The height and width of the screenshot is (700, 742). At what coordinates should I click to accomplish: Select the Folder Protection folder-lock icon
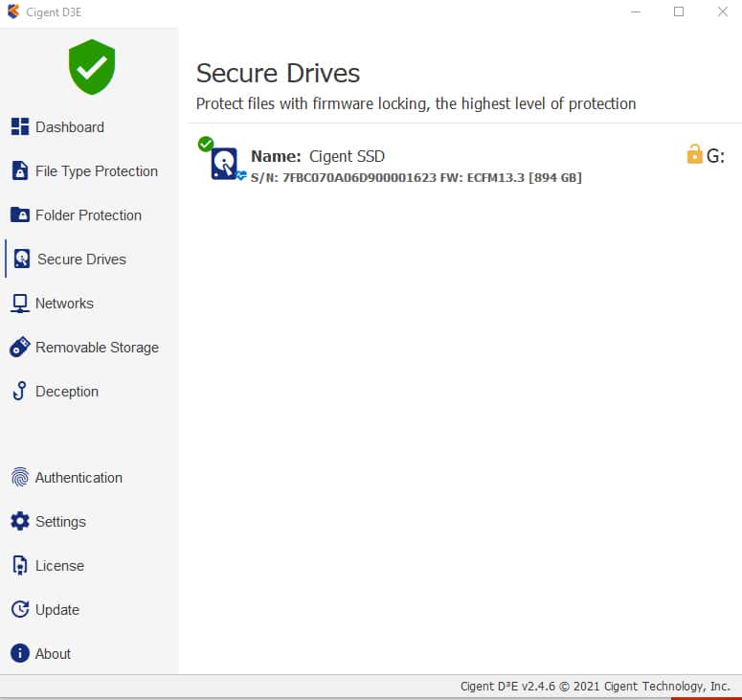tap(20, 215)
